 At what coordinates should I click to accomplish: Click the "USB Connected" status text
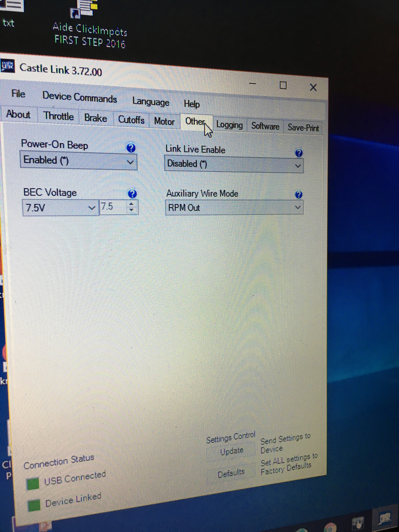pos(75,478)
